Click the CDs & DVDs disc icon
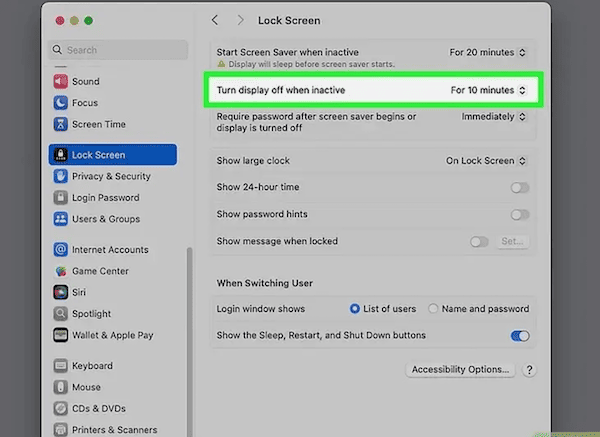Viewport: 600px width, 437px height. (x=60, y=409)
